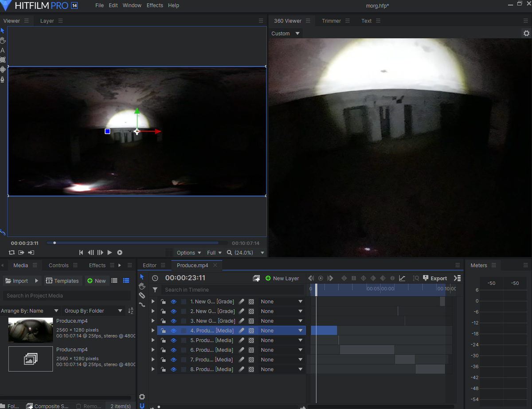Switch to the Editor timeline tab
Image resolution: width=532 pixels, height=409 pixels.
point(149,265)
